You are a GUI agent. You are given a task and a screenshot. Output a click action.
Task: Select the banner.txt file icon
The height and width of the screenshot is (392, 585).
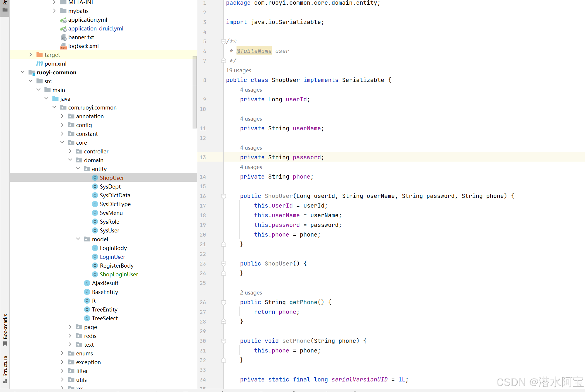[x=64, y=37]
